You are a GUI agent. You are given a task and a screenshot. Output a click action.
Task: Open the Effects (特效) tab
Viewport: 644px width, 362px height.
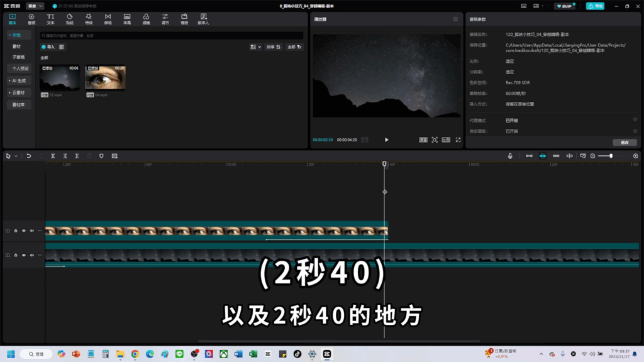coord(89,19)
